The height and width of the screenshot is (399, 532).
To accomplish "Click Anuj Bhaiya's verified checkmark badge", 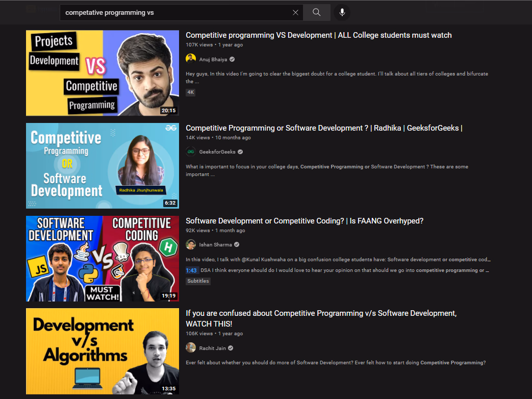I will click(232, 59).
